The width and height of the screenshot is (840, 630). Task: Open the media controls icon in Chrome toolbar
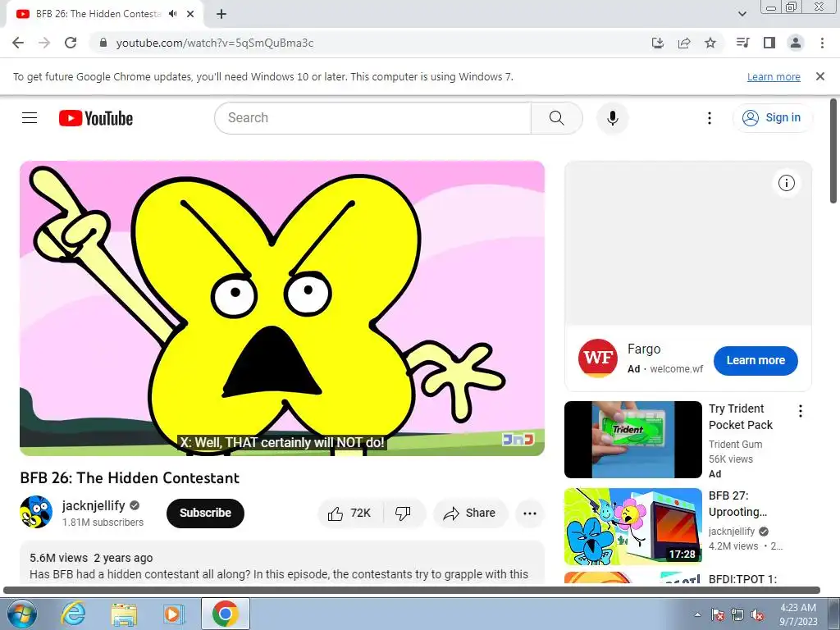pyautogui.click(x=742, y=43)
